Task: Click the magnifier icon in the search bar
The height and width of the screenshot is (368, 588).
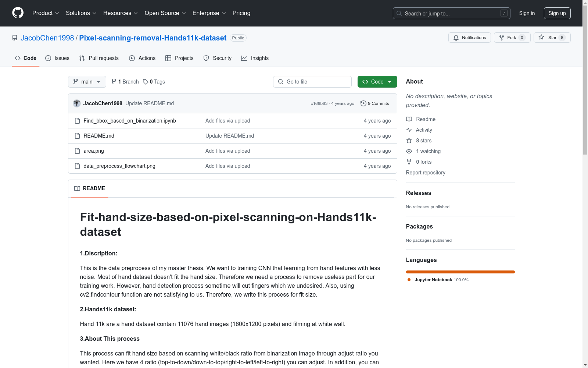Action: pos(399,13)
